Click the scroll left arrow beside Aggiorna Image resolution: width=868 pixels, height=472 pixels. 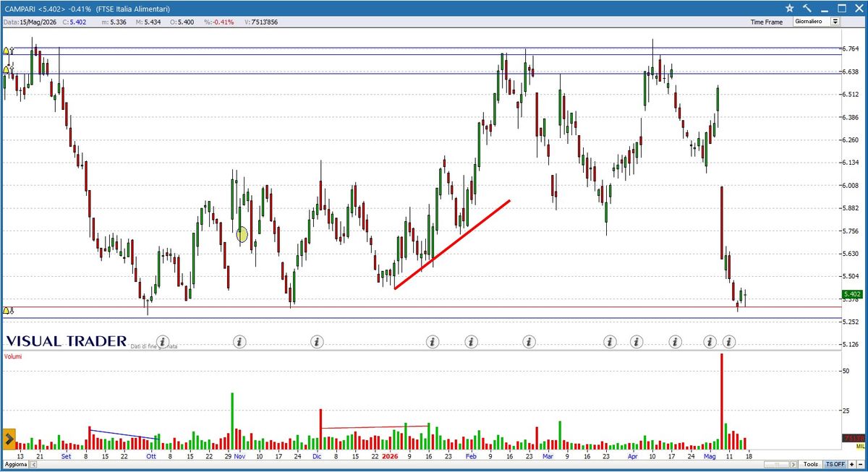pos(34,464)
